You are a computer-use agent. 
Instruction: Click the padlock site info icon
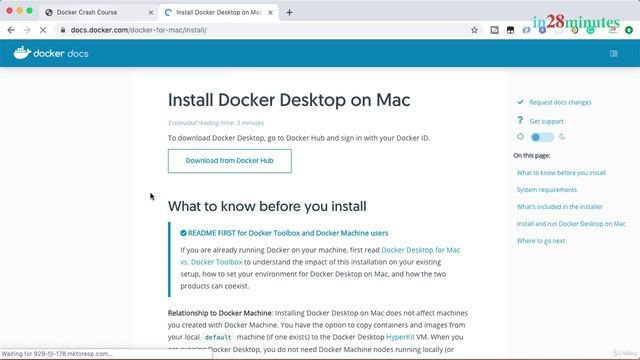pyautogui.click(x=62, y=30)
